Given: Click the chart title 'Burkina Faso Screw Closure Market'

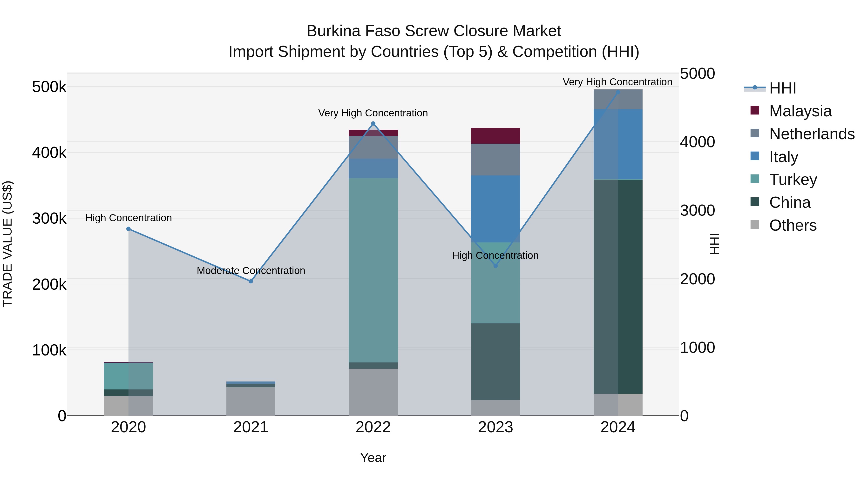Looking at the screenshot, I should 434,31.
